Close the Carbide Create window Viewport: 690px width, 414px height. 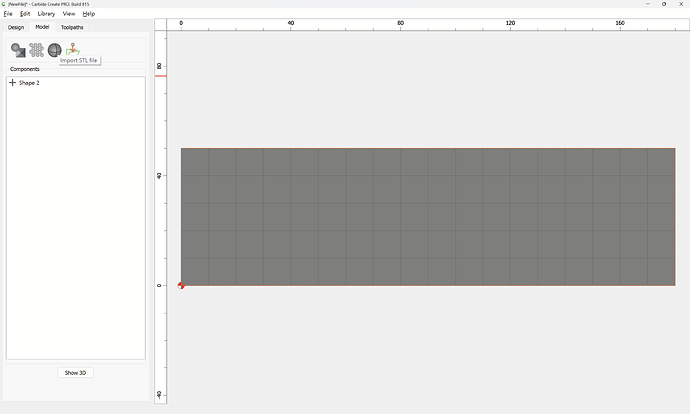681,4
